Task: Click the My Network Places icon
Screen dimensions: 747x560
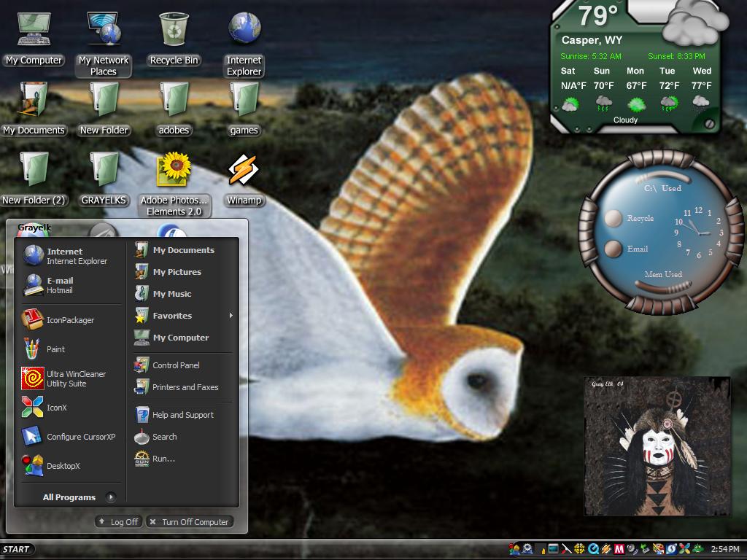Action: pos(104,44)
